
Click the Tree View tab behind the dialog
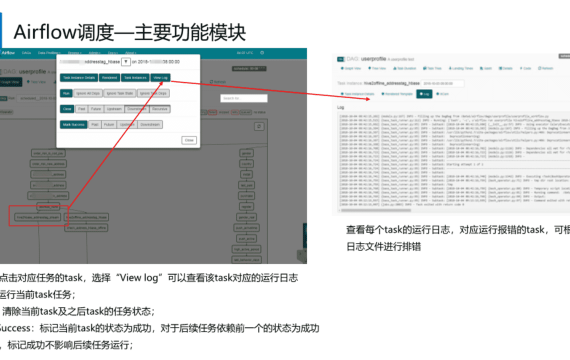click(36, 82)
